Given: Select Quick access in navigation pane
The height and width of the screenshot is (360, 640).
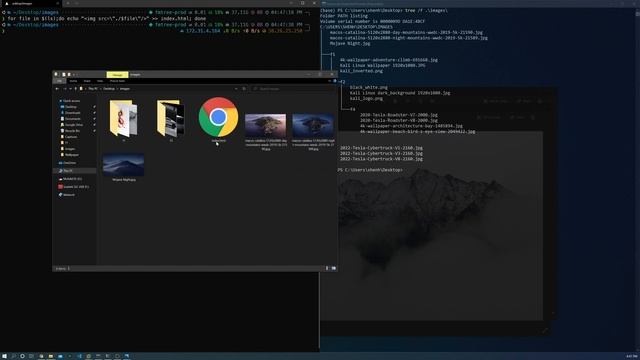Looking at the screenshot, I should click(71, 101).
